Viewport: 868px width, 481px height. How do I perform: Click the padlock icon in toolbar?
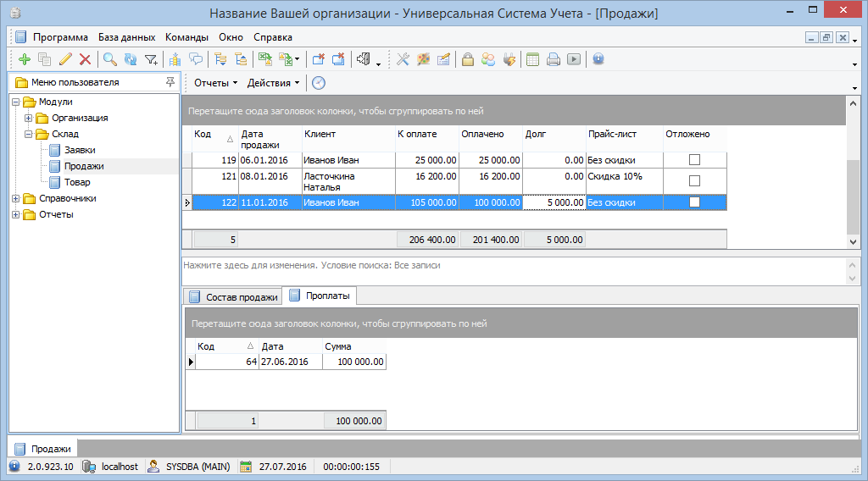[x=467, y=59]
